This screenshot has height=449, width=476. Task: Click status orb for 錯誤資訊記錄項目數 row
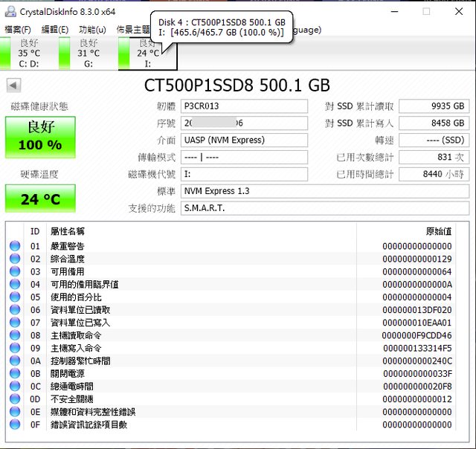[x=15, y=424]
